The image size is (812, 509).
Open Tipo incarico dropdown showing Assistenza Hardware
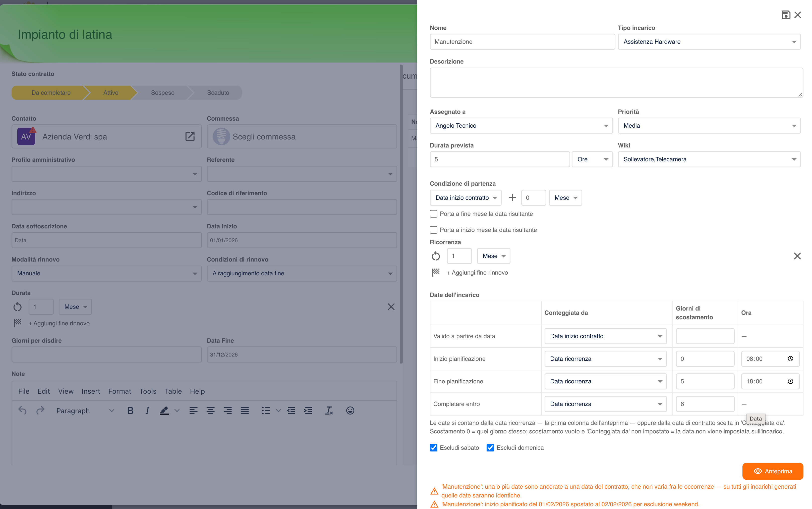709,42
